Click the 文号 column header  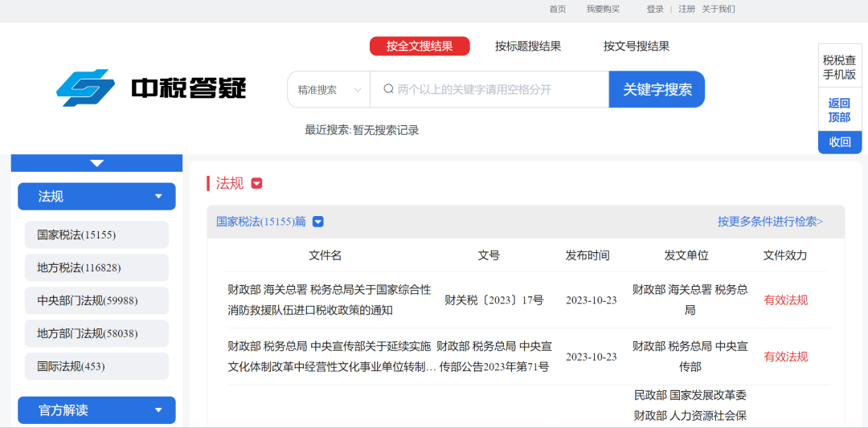click(x=489, y=255)
